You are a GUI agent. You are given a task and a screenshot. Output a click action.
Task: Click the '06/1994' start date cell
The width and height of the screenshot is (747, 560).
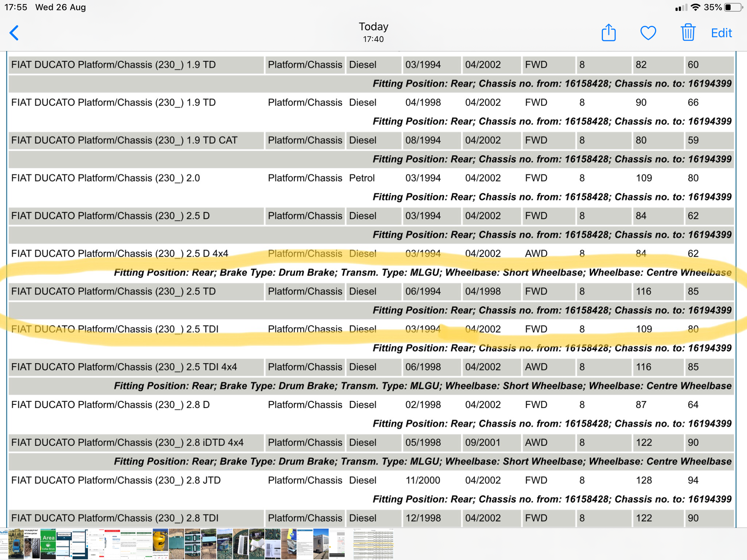[x=423, y=291]
